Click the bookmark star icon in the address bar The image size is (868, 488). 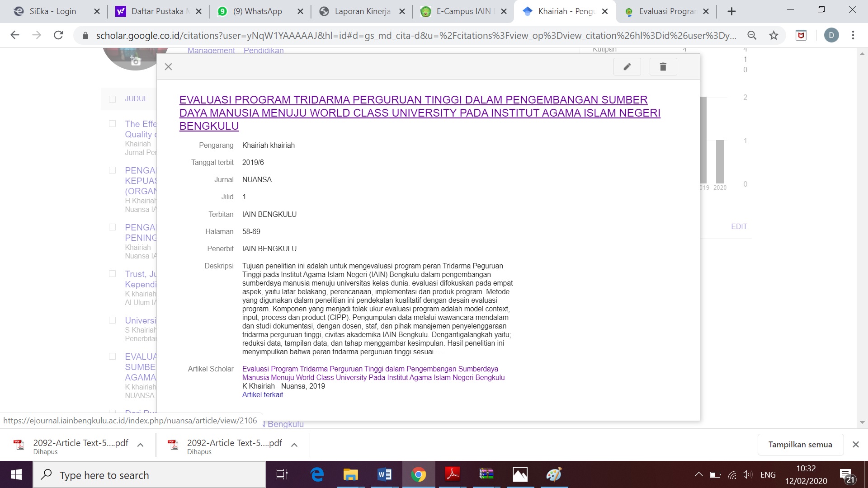click(x=774, y=35)
